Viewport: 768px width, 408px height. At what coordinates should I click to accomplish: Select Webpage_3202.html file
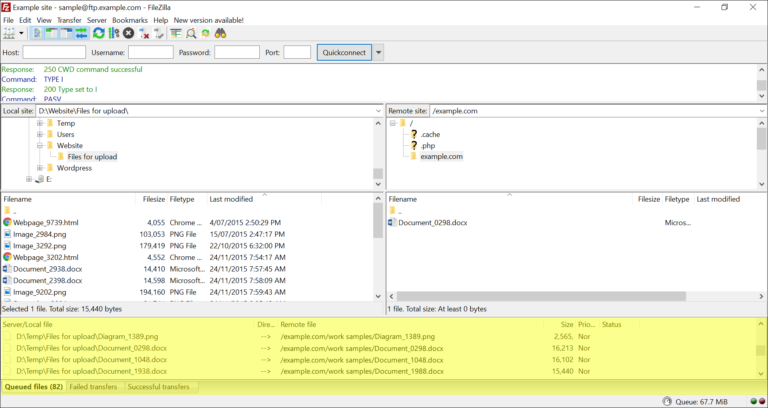tap(46, 257)
